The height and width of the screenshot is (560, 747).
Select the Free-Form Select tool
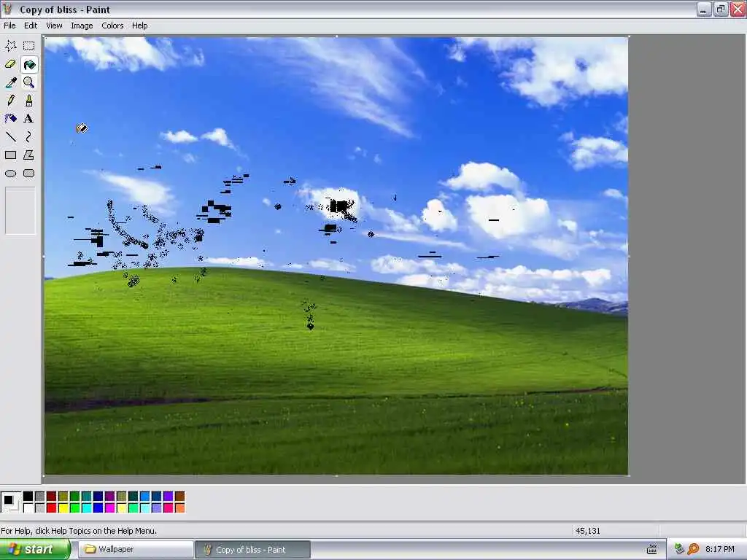10,46
